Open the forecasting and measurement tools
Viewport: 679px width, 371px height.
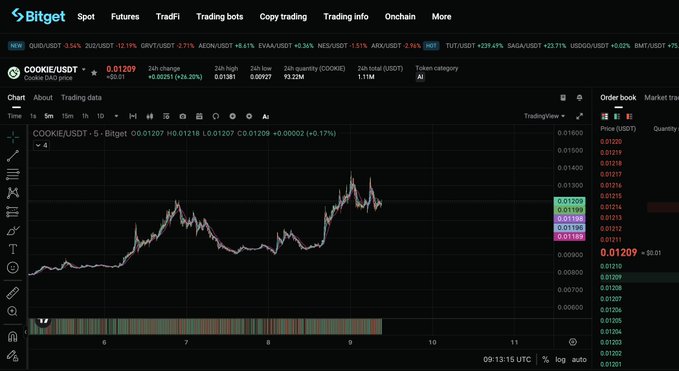(x=13, y=212)
